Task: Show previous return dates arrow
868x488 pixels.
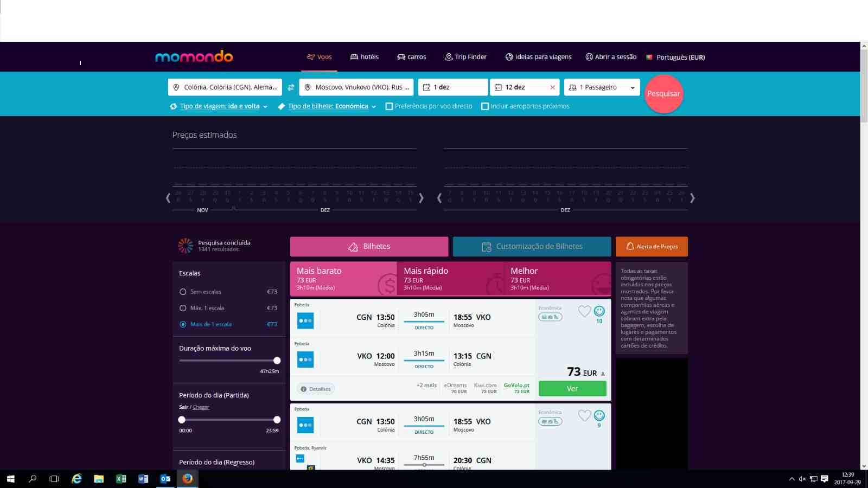Action: pyautogui.click(x=439, y=198)
